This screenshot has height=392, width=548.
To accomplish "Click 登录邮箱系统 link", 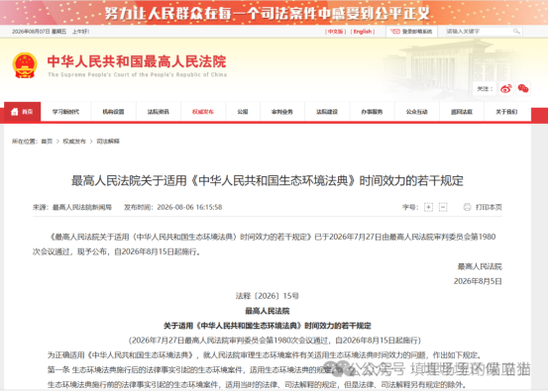I will (x=417, y=32).
